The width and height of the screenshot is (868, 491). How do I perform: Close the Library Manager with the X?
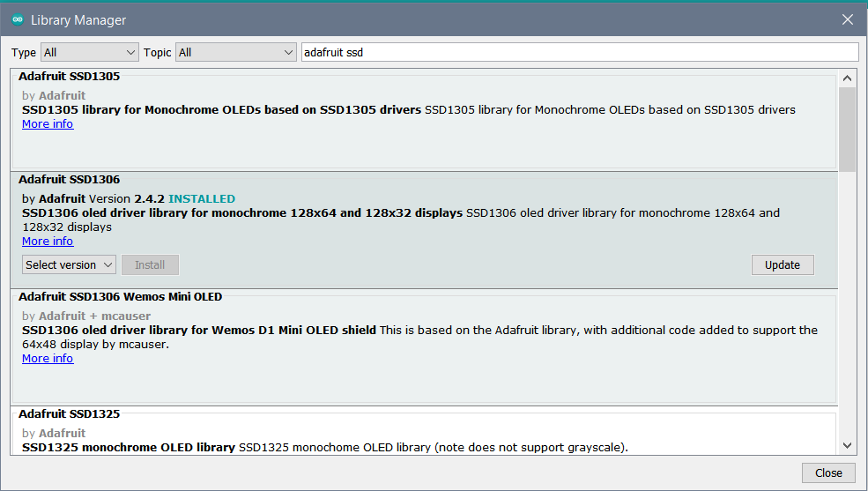(848, 20)
